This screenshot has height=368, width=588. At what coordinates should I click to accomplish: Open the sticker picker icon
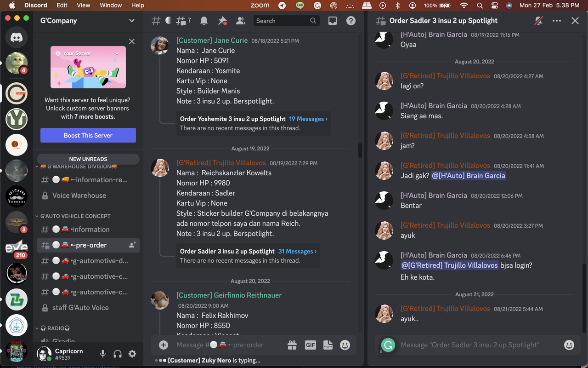click(328, 345)
